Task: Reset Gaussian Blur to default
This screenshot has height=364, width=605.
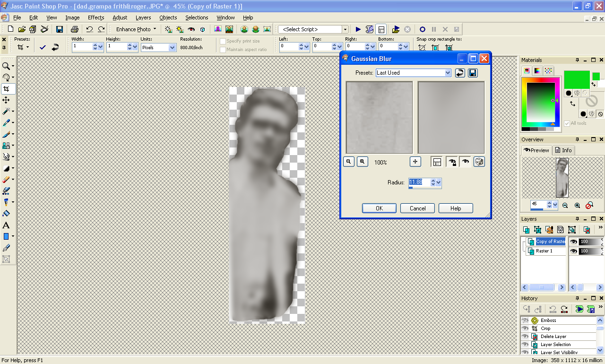Action: [x=459, y=73]
